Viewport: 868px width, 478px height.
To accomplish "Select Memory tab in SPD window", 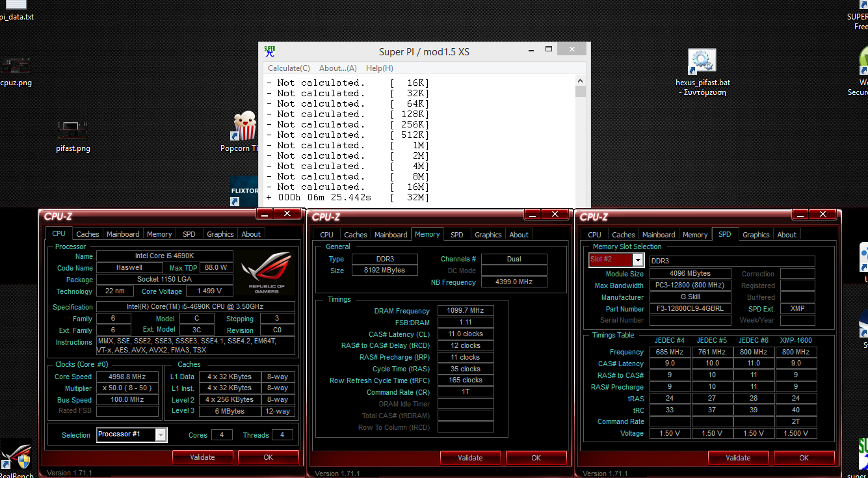I will point(695,235).
